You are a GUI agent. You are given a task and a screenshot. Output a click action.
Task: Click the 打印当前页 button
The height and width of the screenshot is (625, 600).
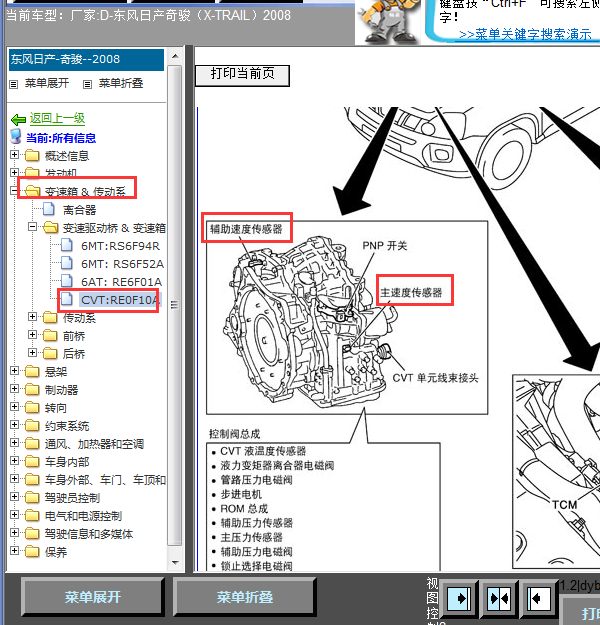242,75
